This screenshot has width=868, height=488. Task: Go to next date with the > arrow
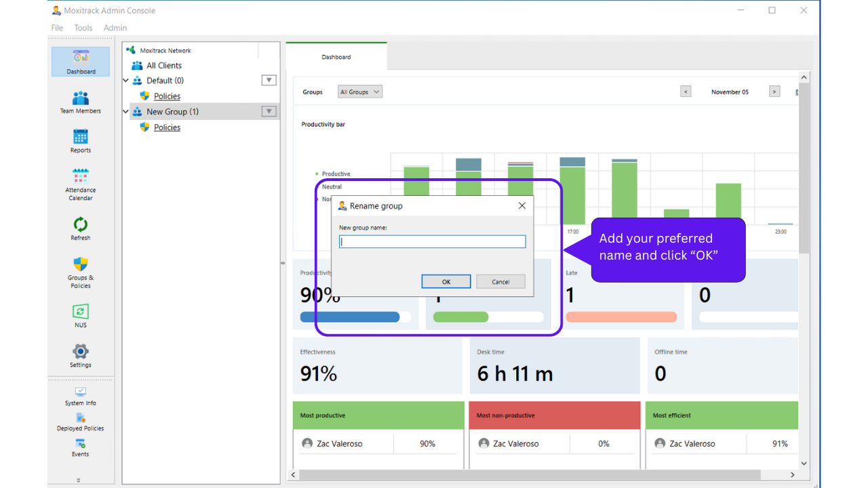(774, 91)
